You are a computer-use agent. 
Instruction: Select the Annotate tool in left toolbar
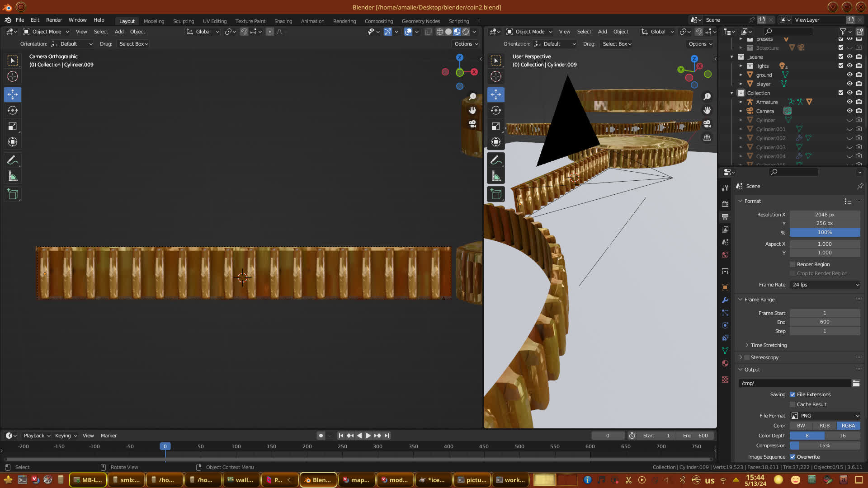click(13, 160)
